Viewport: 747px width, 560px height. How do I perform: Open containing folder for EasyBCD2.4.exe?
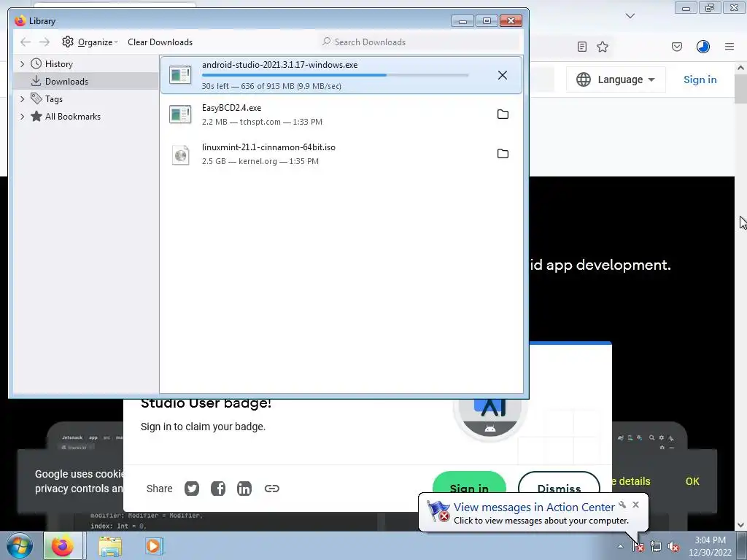pos(503,114)
